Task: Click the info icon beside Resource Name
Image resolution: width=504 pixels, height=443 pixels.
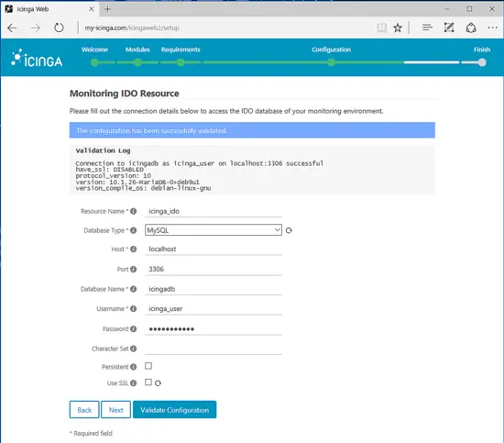Action: (134, 211)
